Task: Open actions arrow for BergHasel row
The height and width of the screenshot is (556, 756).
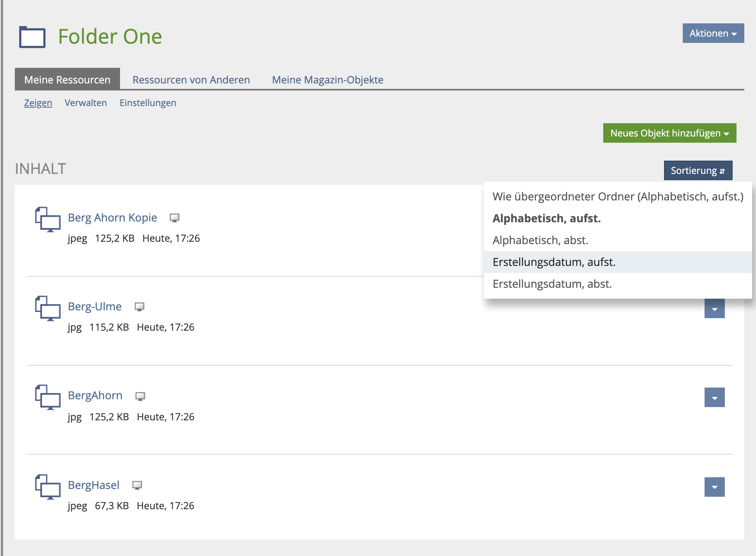Action: tap(714, 487)
